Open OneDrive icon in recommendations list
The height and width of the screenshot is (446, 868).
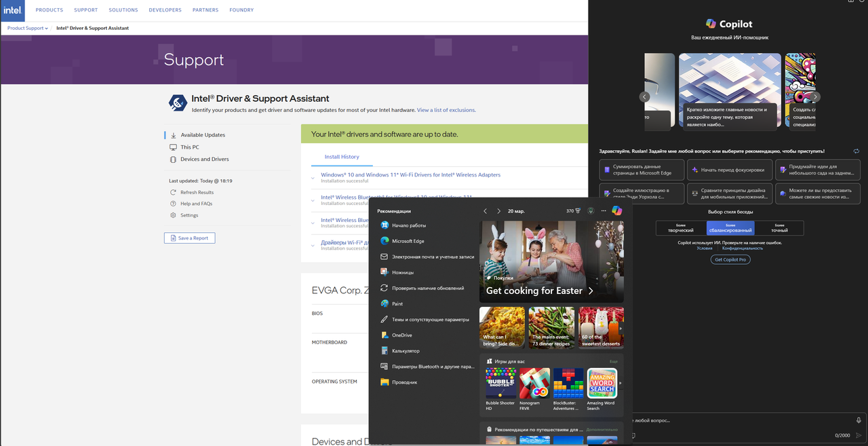[x=384, y=335]
